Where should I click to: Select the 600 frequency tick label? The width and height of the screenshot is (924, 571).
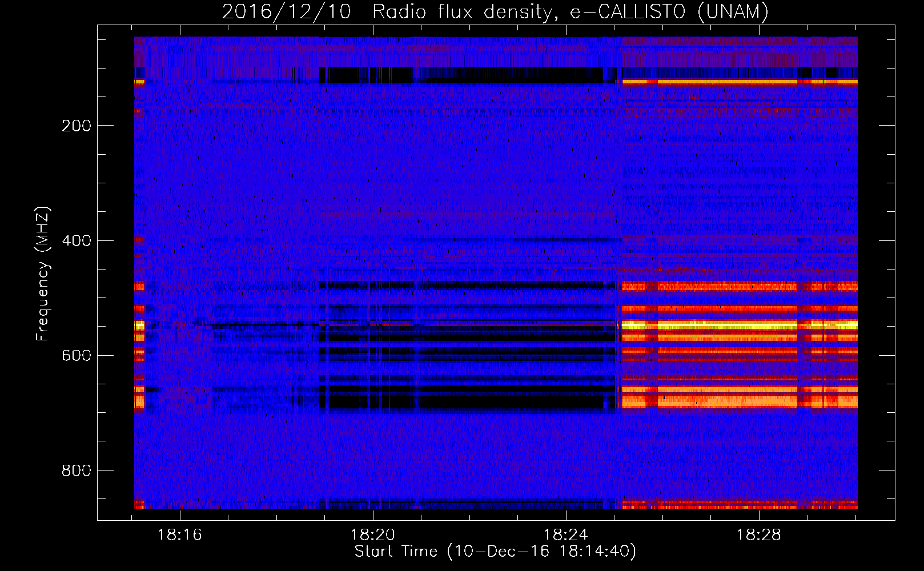[77, 355]
